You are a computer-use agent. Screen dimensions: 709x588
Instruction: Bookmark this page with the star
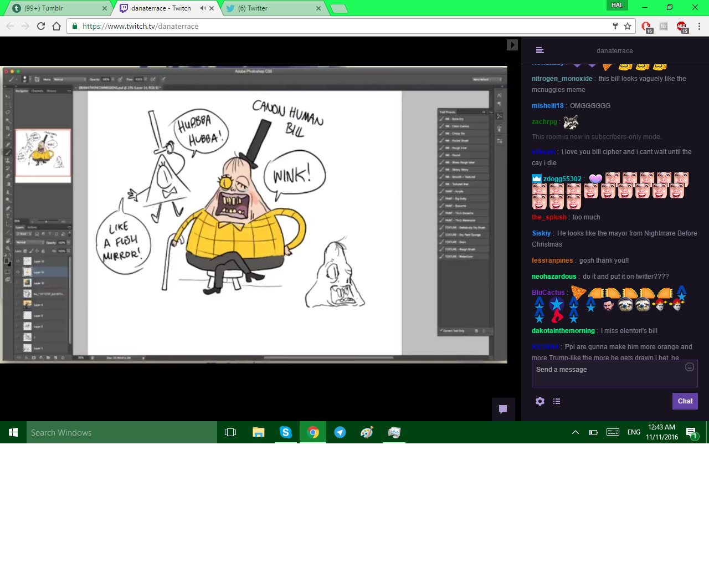(x=628, y=26)
